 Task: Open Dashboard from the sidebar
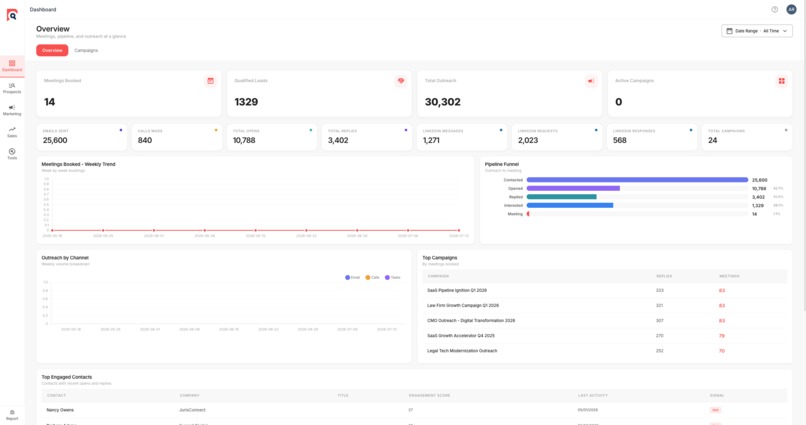click(x=12, y=66)
